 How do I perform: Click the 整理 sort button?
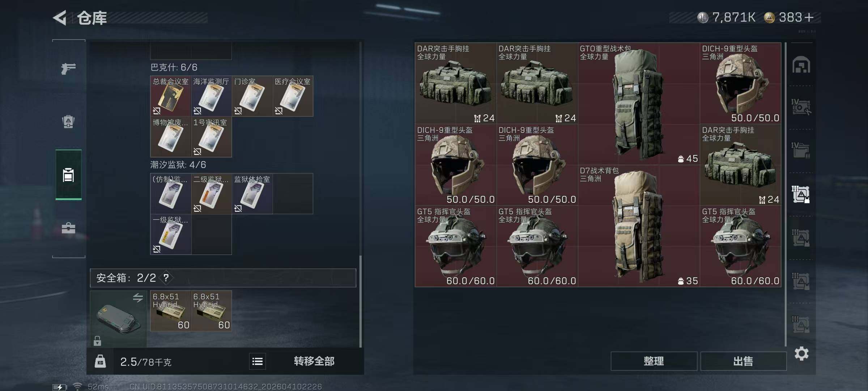point(654,361)
